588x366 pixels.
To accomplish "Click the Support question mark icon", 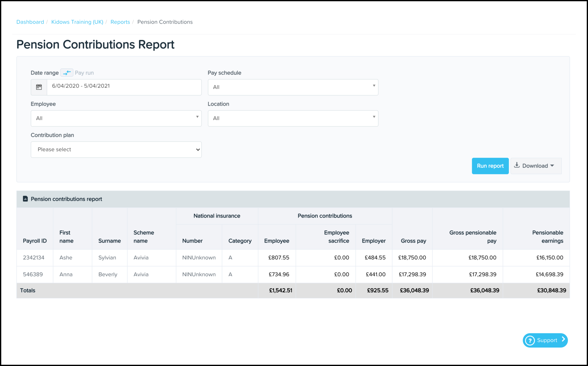I will pyautogui.click(x=530, y=340).
